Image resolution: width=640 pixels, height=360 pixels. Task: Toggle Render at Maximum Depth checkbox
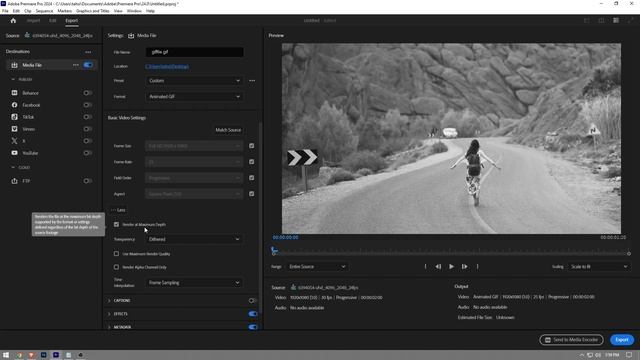pyautogui.click(x=116, y=224)
